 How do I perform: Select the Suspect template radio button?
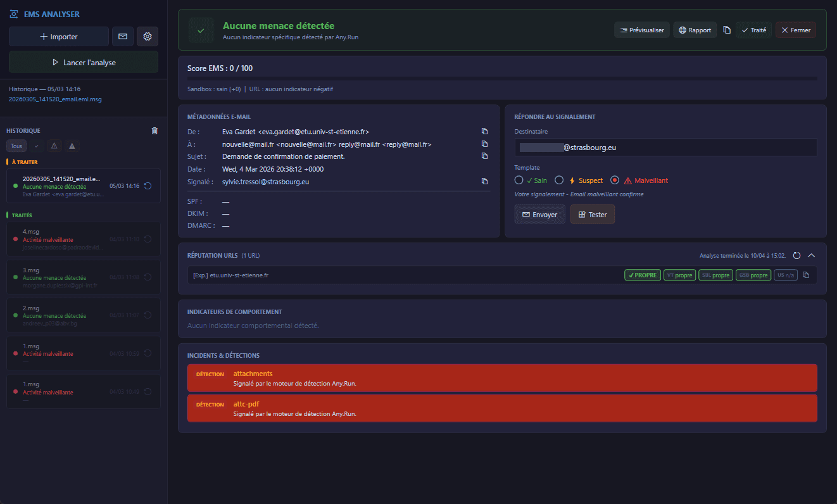559,180
